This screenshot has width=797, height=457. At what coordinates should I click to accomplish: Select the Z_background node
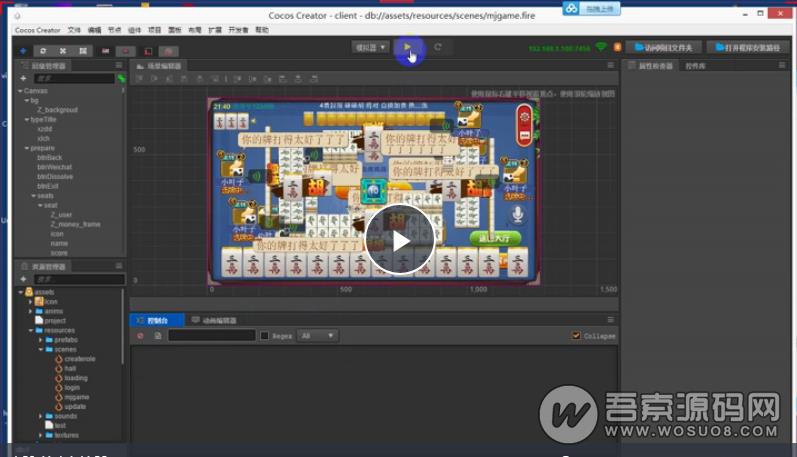57,110
